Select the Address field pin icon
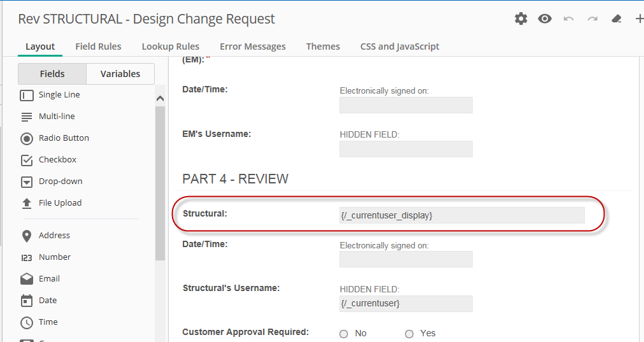 pyautogui.click(x=27, y=236)
